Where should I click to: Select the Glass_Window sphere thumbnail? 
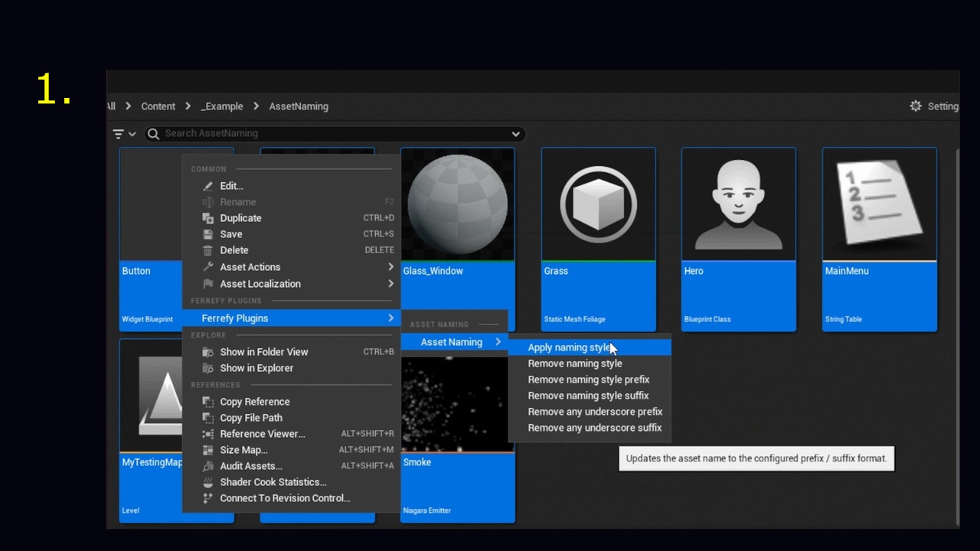click(x=458, y=204)
